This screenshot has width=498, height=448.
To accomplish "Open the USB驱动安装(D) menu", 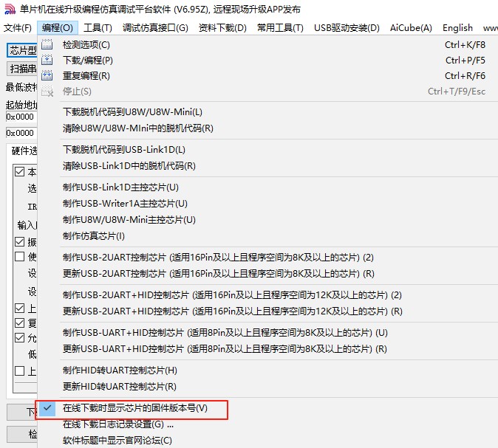I will [x=347, y=28].
